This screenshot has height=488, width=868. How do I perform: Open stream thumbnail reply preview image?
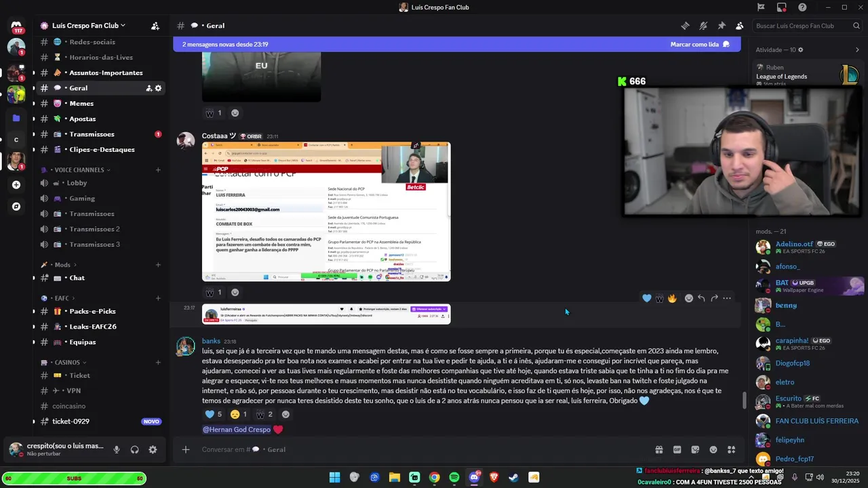[326, 314]
